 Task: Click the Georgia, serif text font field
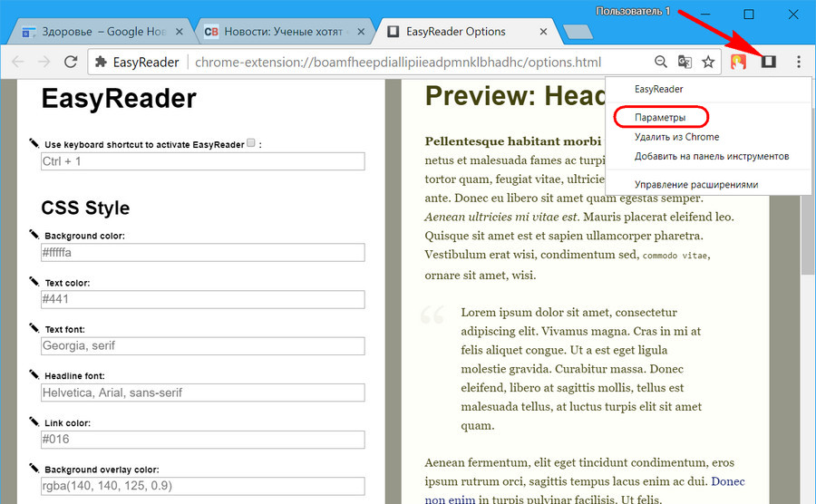point(203,346)
